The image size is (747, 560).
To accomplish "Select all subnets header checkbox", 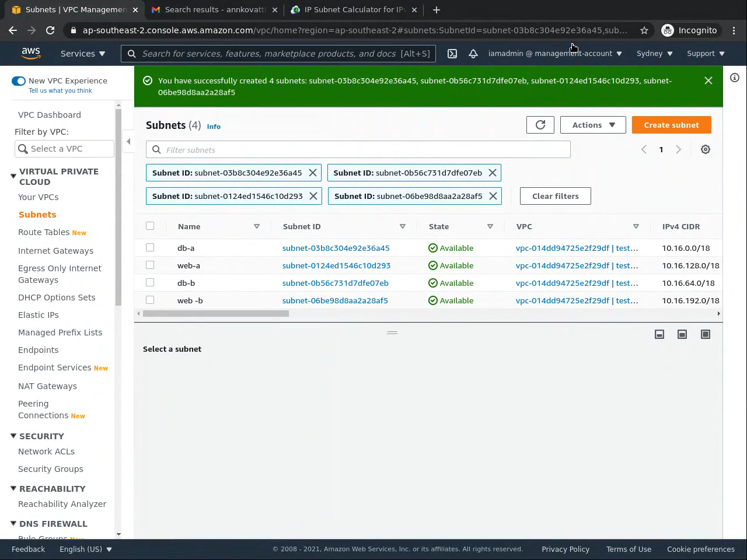I will click(x=150, y=226).
